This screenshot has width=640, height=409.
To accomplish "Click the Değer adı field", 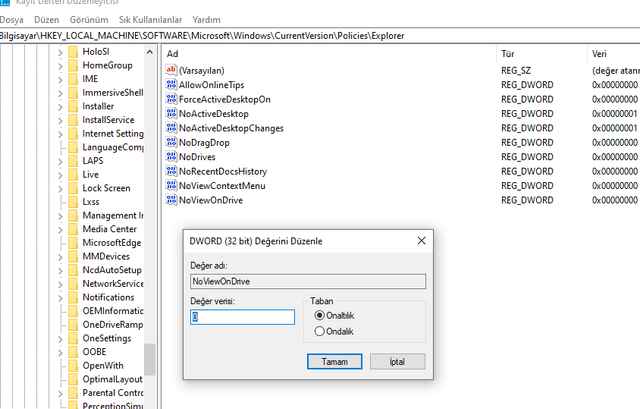I will [x=308, y=281].
